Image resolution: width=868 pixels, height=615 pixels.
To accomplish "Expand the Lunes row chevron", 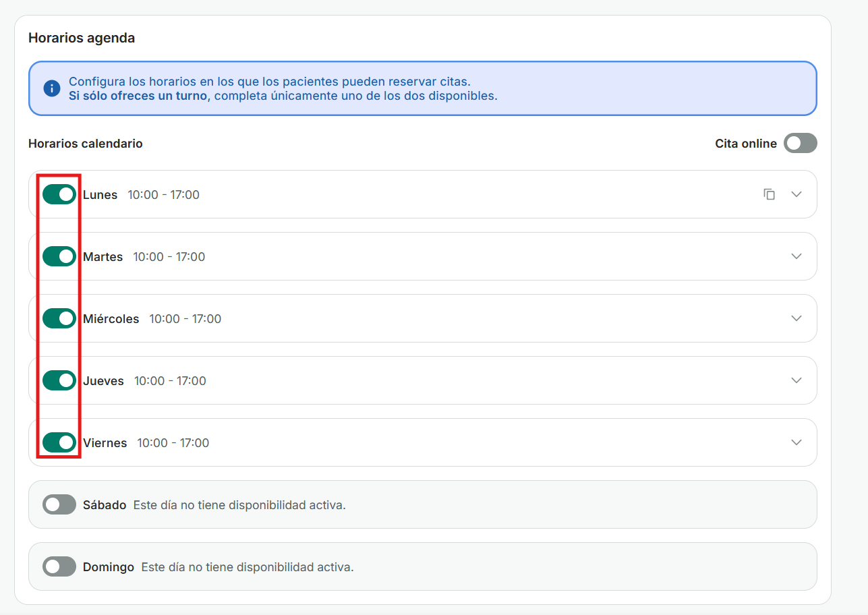I will click(797, 194).
